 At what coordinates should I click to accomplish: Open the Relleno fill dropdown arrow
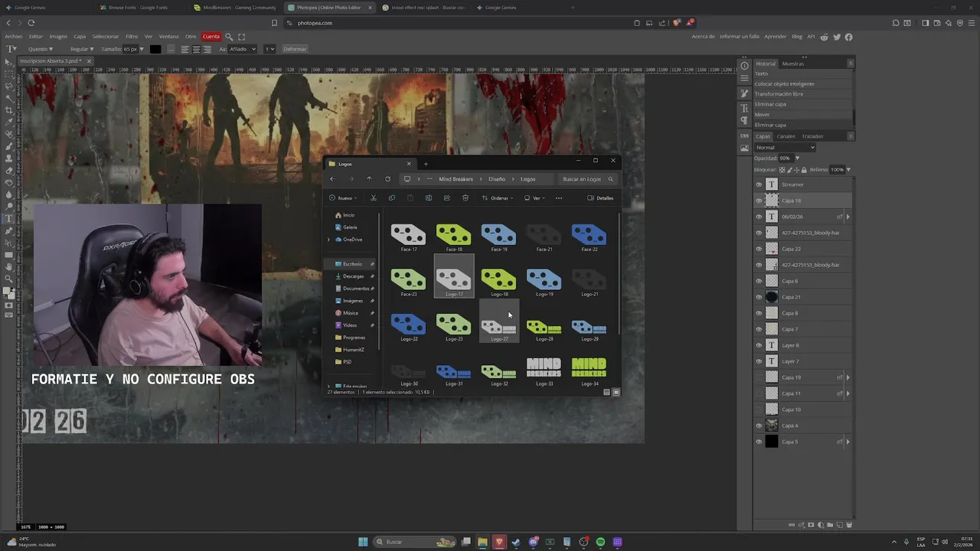(x=848, y=170)
